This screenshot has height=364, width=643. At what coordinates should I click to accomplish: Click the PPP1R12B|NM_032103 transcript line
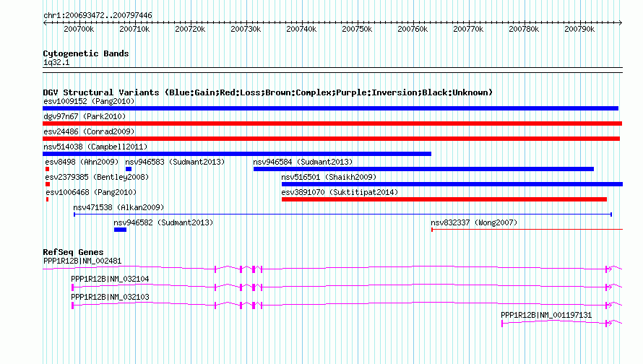(347, 305)
